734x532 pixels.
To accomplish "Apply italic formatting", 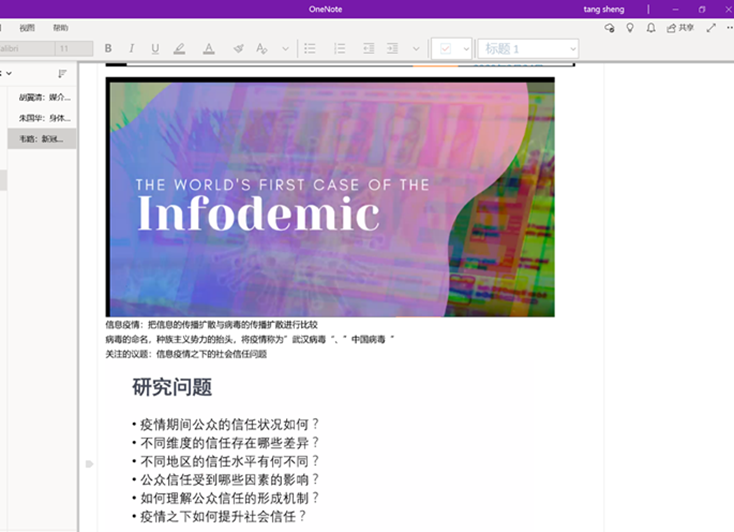I will pos(132,48).
